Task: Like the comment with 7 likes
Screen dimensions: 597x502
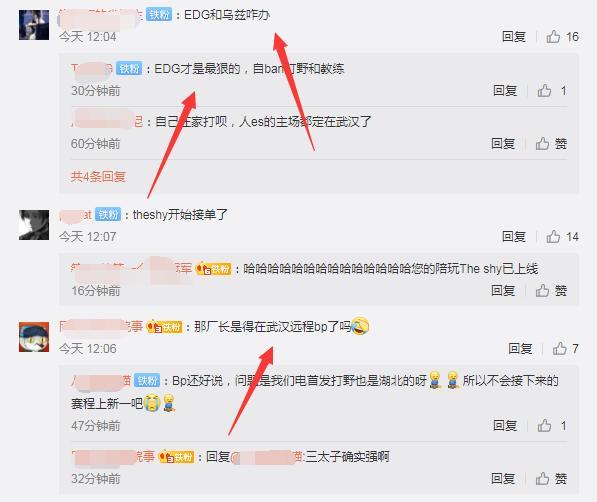Action: 565,349
